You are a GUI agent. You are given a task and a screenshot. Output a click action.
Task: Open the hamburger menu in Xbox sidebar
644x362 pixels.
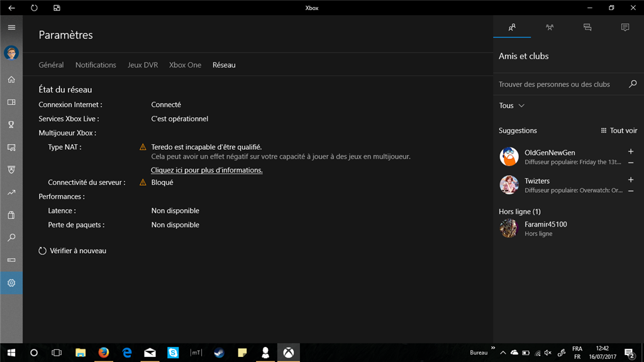tap(11, 28)
